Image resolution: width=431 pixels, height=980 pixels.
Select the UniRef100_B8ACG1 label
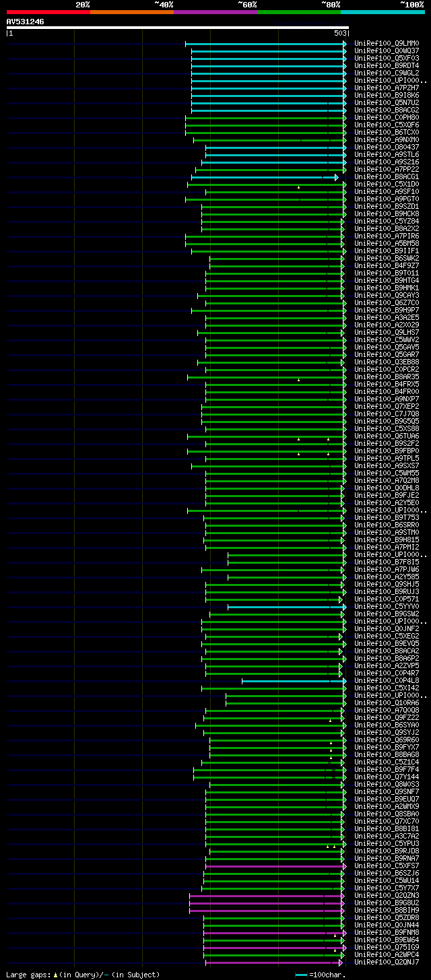coord(387,176)
